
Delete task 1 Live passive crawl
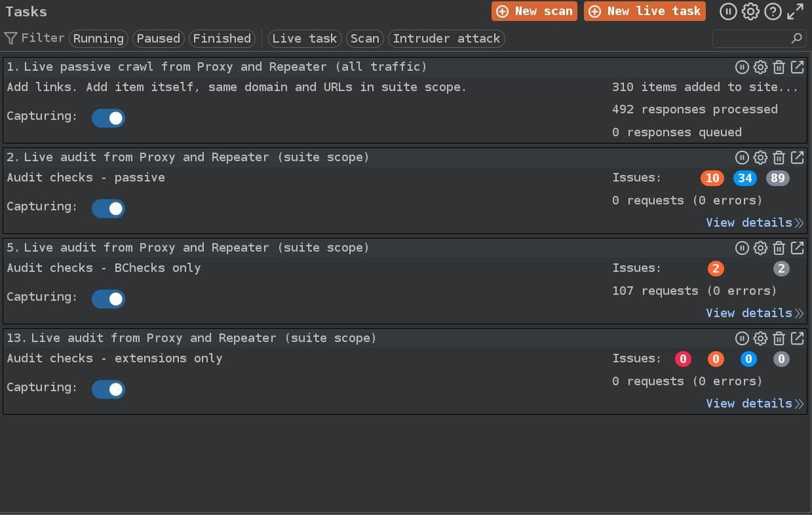point(779,67)
